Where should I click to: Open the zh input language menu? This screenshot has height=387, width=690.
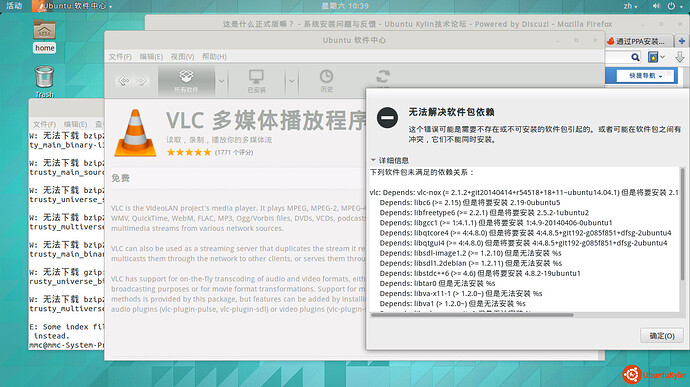point(630,6)
